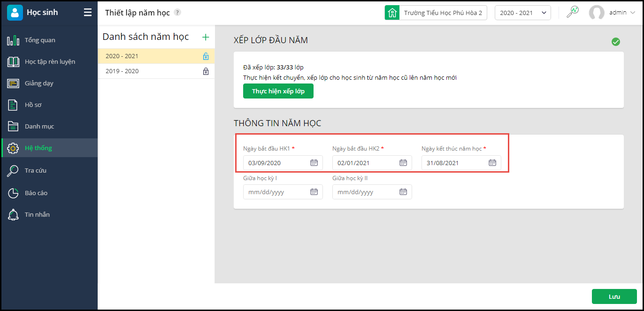
Task: Click the Danh mục folder icon
Action: click(x=13, y=126)
